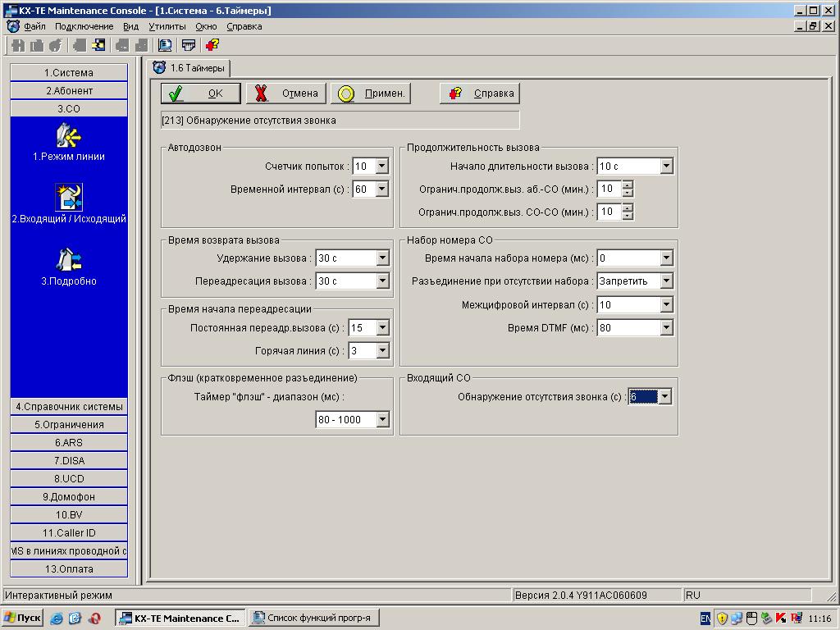Open the Windows Пуск start button
The width and height of the screenshot is (840, 630).
[22, 618]
